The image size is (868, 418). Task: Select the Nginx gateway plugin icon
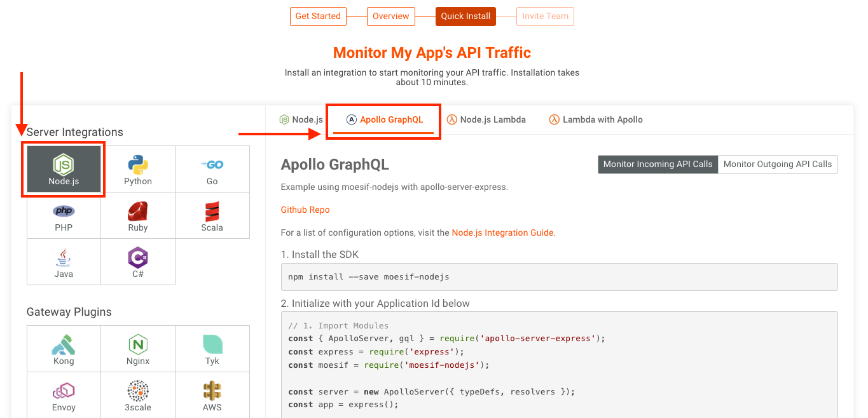coord(138,348)
